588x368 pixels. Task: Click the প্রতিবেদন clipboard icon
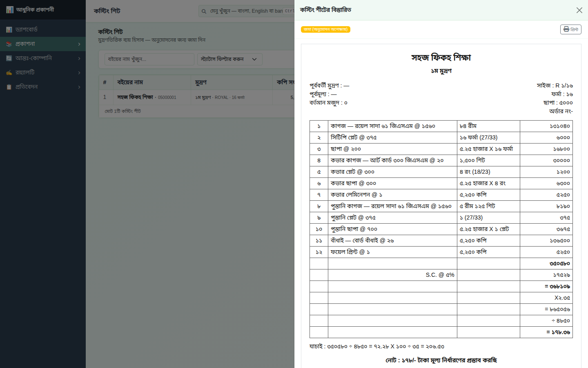click(9, 87)
